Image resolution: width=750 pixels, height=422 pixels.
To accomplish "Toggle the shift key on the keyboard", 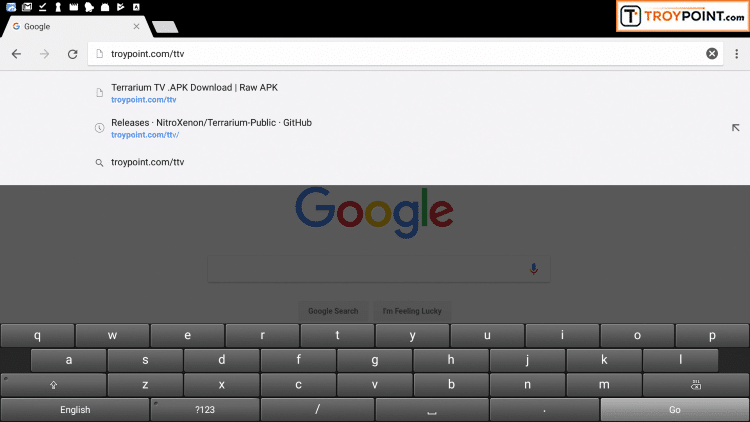I will tap(54, 385).
